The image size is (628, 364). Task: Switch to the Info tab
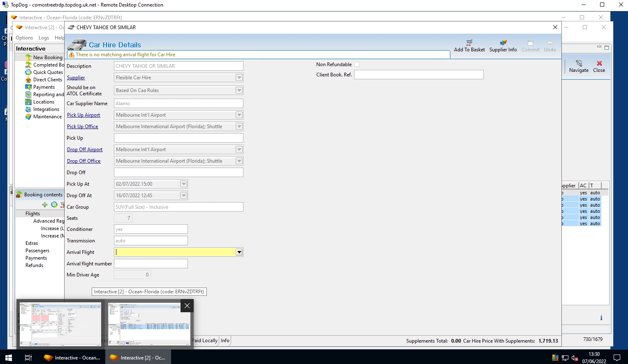[225, 341]
